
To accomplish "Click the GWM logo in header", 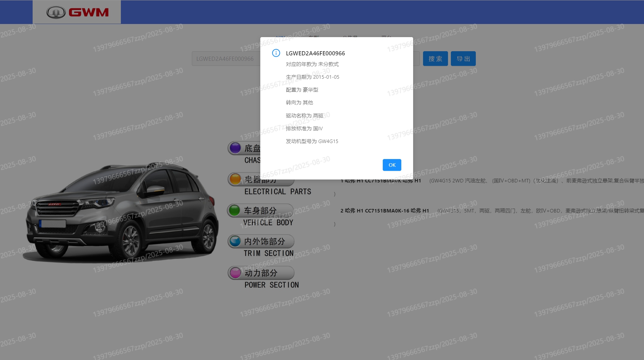I will tap(77, 12).
